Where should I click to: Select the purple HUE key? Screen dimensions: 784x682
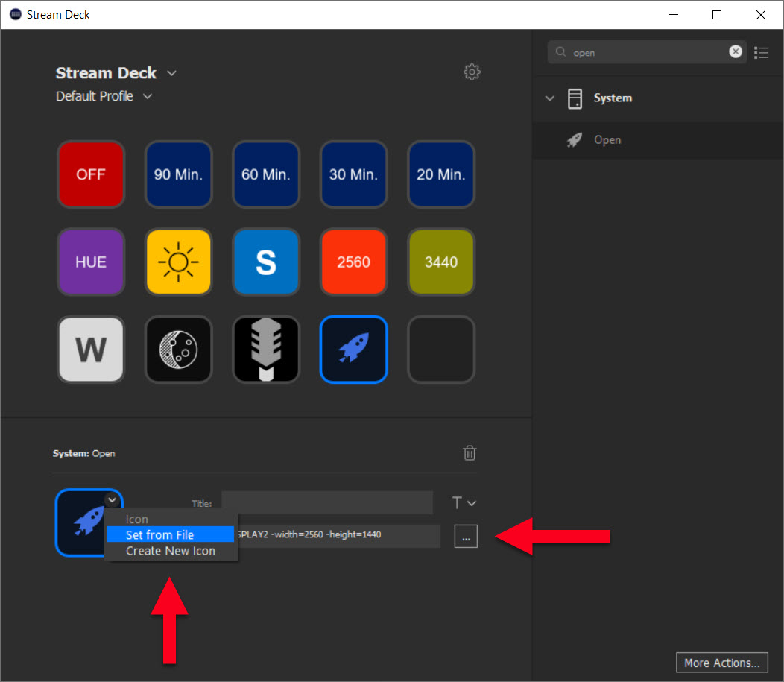click(90, 262)
